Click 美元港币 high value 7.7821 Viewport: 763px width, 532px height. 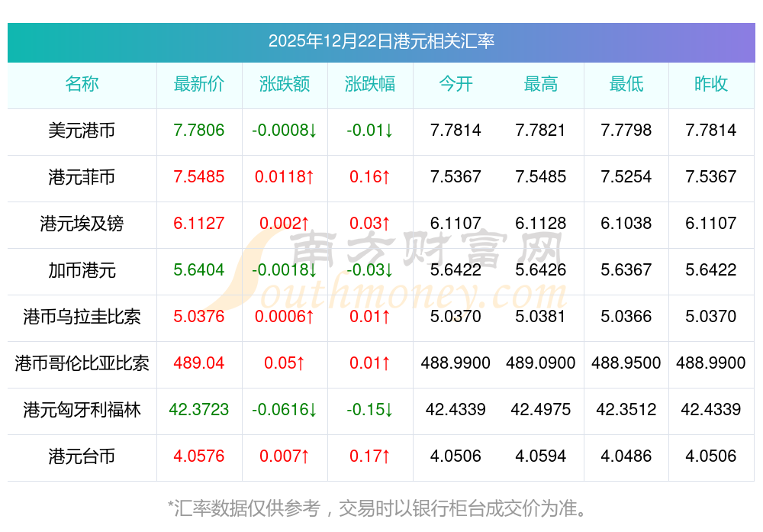[x=541, y=131]
